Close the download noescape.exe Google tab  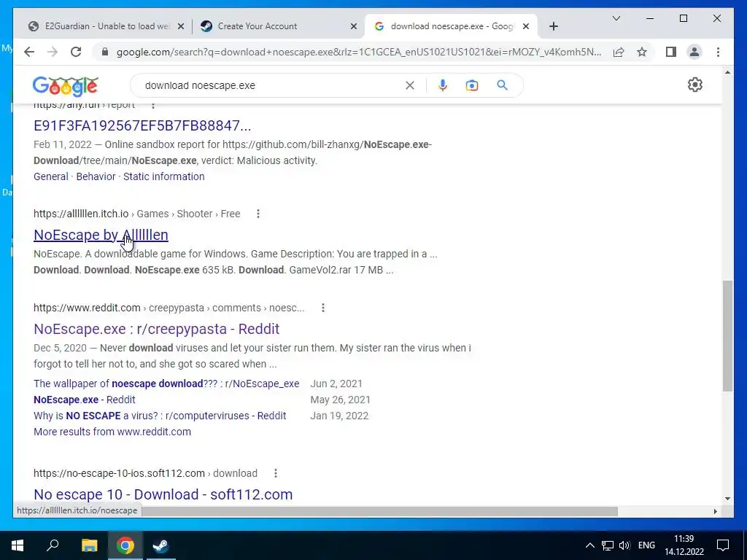pos(525,26)
